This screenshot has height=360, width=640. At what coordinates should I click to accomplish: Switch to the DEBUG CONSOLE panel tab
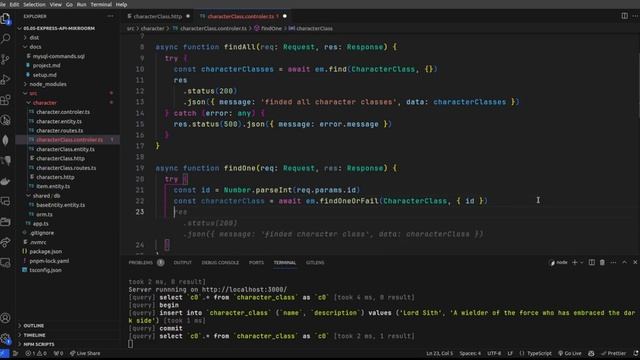point(220,262)
